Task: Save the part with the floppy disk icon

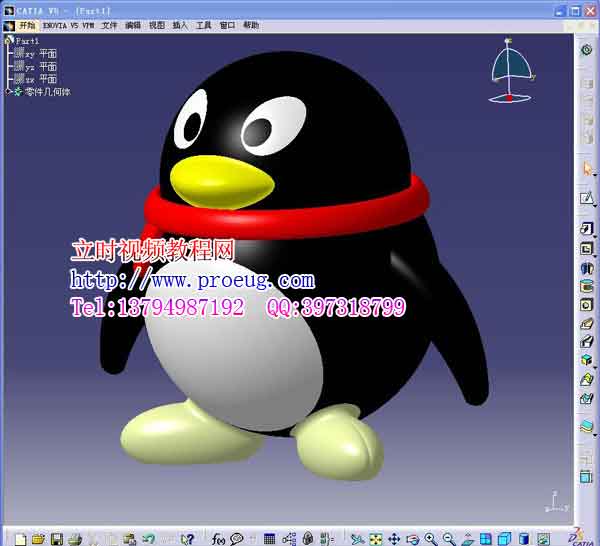Action: coord(57,539)
